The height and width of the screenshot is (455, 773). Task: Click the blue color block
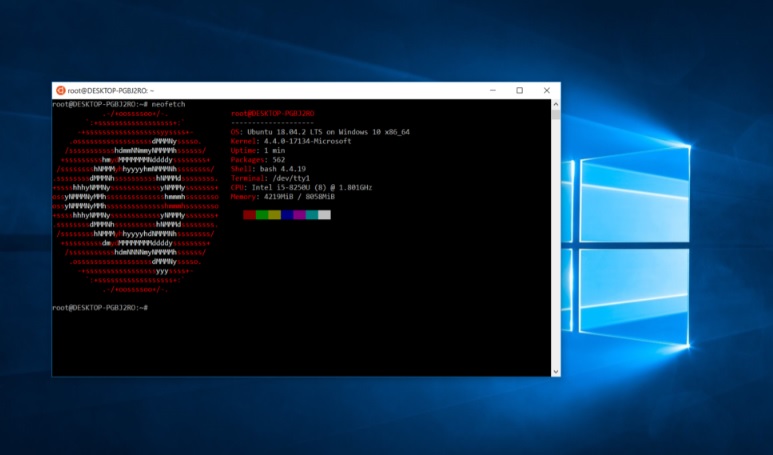(x=287, y=215)
